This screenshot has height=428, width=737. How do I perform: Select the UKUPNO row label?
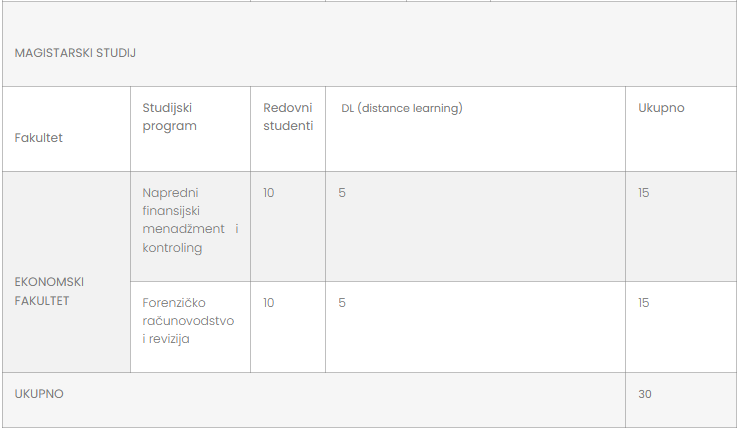[x=39, y=394]
